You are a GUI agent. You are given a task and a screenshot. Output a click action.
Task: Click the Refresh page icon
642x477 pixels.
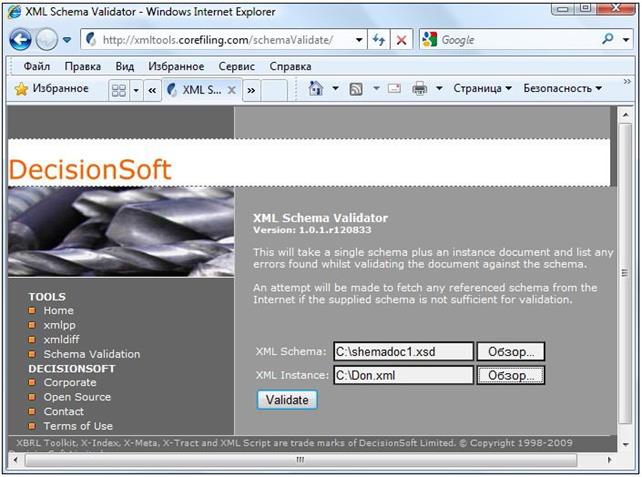(x=380, y=40)
